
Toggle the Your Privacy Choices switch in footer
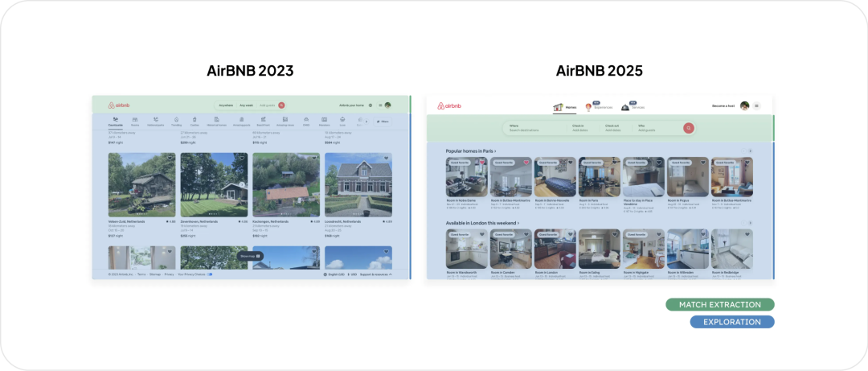pyautogui.click(x=209, y=274)
